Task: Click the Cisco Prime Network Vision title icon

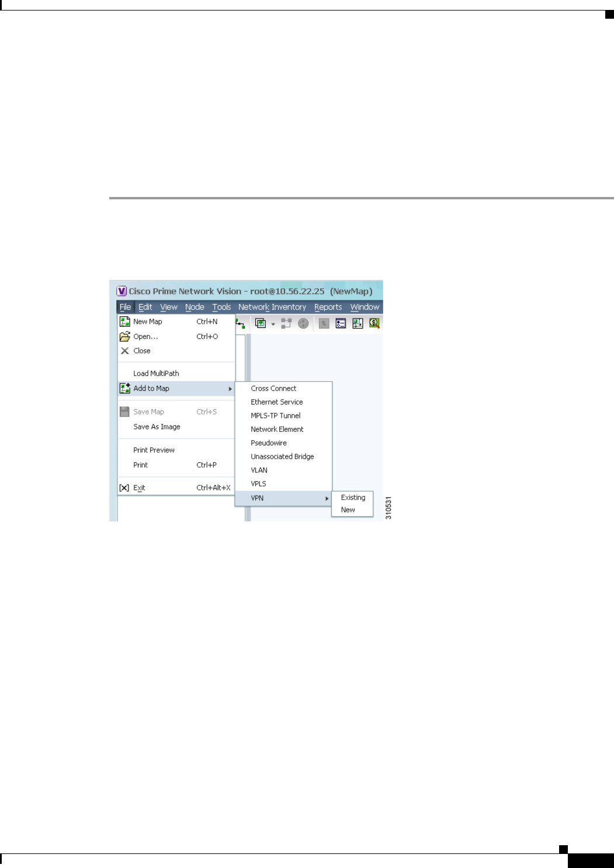Action: 122,291
